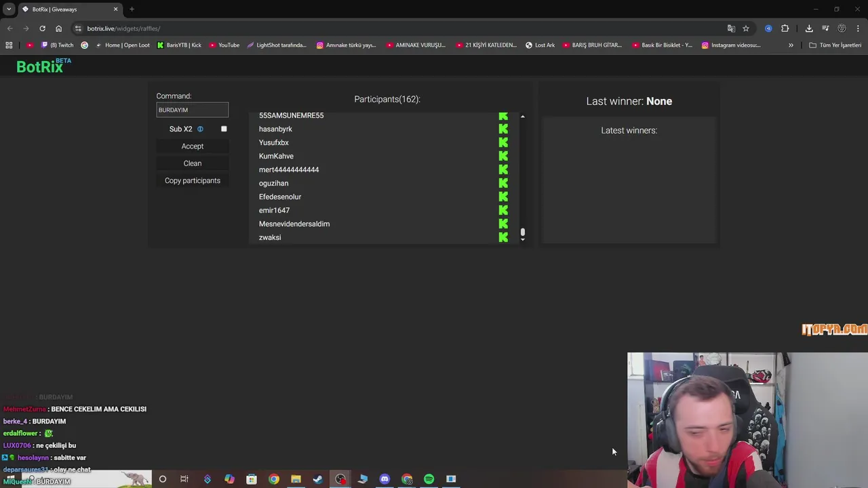
Task: Select participant Efedesenolur
Action: (x=280, y=197)
